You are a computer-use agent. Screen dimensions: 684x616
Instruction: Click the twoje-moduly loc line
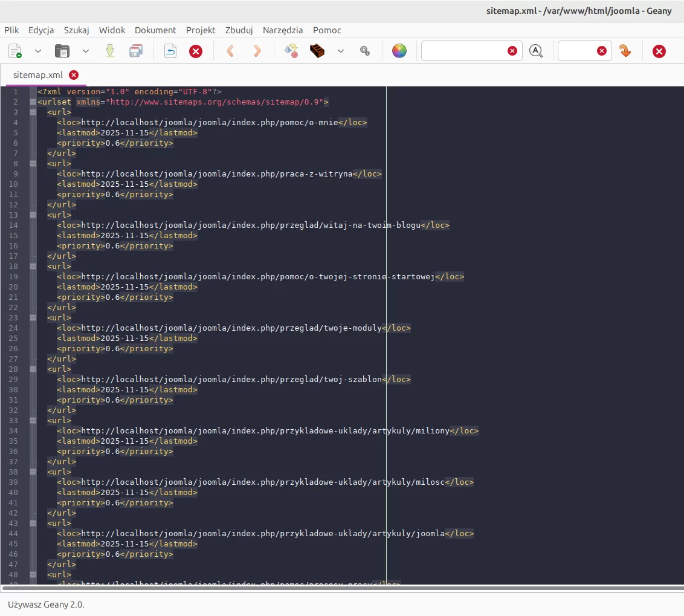coord(234,328)
